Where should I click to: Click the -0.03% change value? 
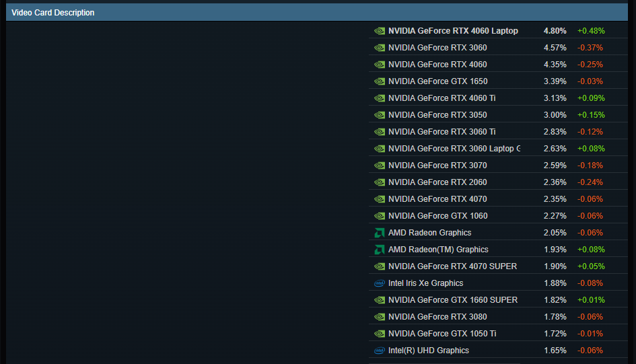point(590,81)
